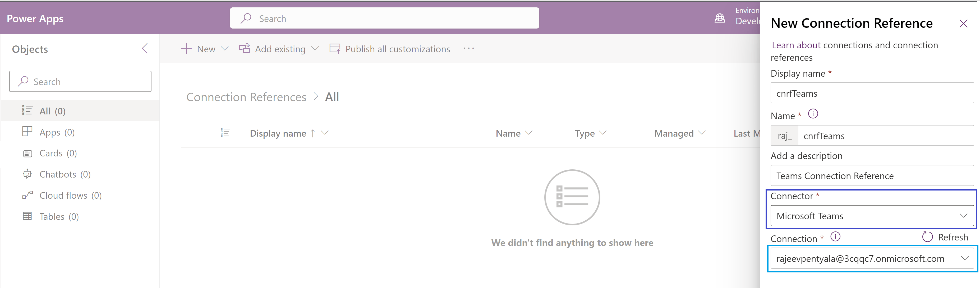Open the Name column filter chevron
The width and height of the screenshot is (980, 288).
[x=528, y=133]
